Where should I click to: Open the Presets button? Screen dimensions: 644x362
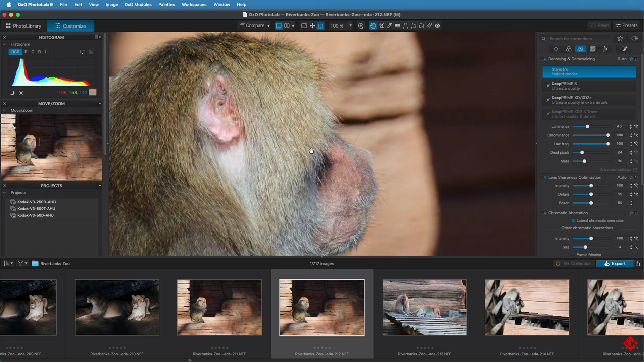pyautogui.click(x=627, y=26)
